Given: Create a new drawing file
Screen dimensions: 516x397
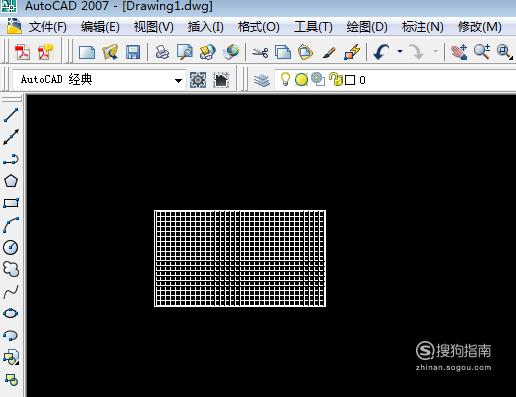Looking at the screenshot, I should click(x=87, y=52).
